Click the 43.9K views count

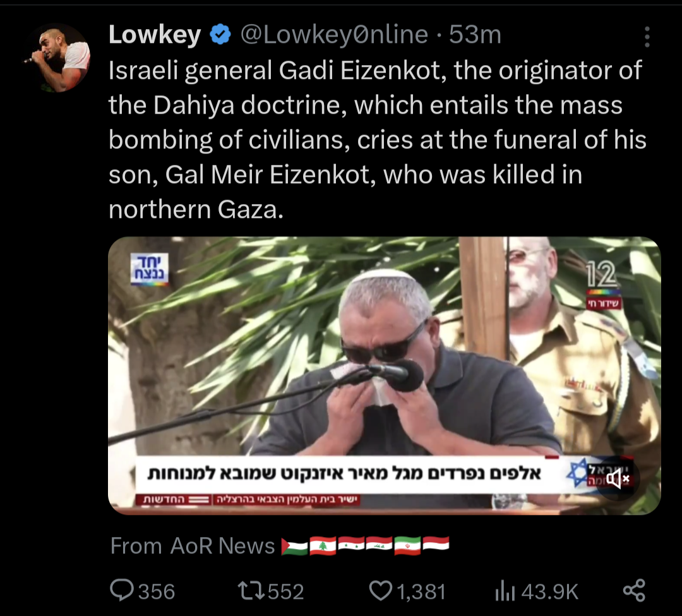coord(550,591)
